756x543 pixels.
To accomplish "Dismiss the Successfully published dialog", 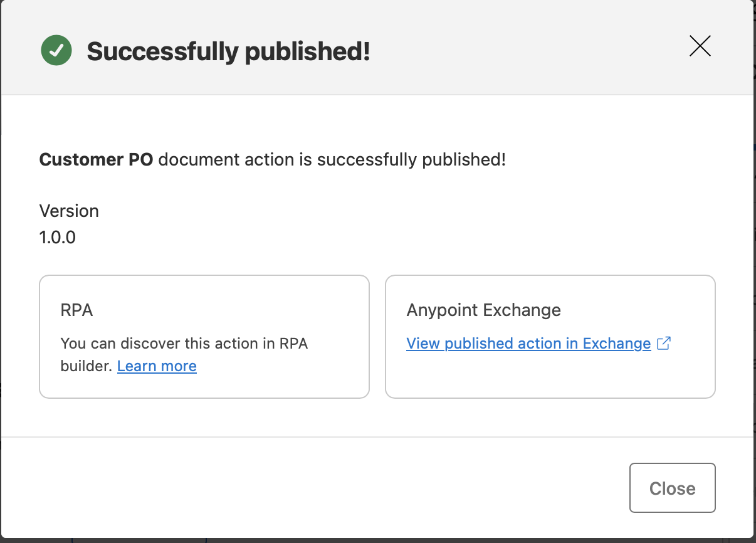I will pos(672,488).
